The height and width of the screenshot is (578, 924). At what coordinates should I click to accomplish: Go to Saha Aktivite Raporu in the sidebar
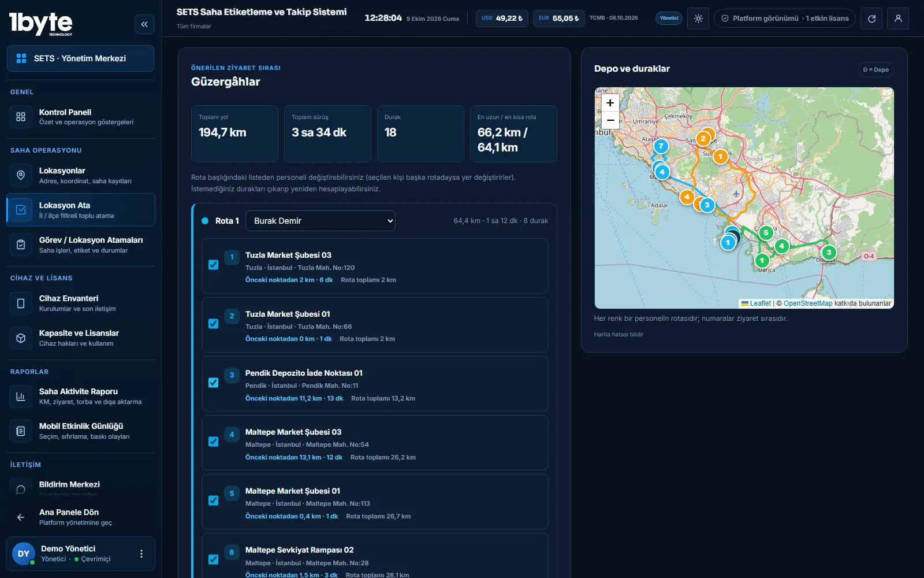coord(80,396)
